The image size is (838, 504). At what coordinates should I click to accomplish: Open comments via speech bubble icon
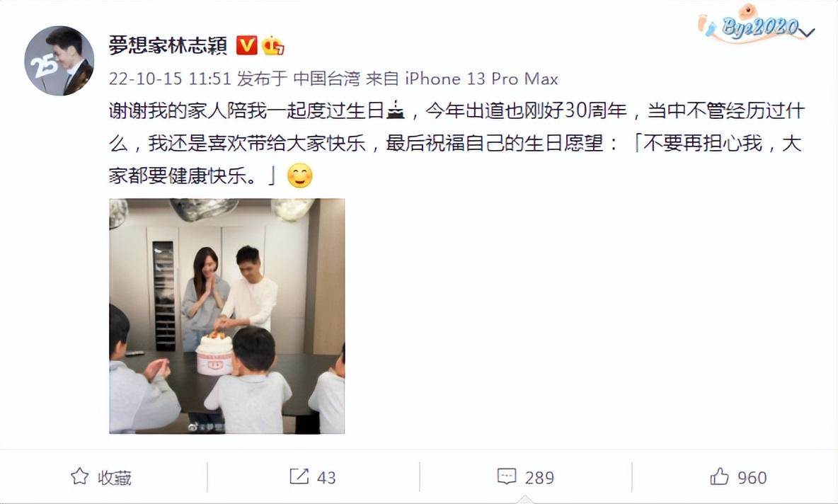coord(507,476)
